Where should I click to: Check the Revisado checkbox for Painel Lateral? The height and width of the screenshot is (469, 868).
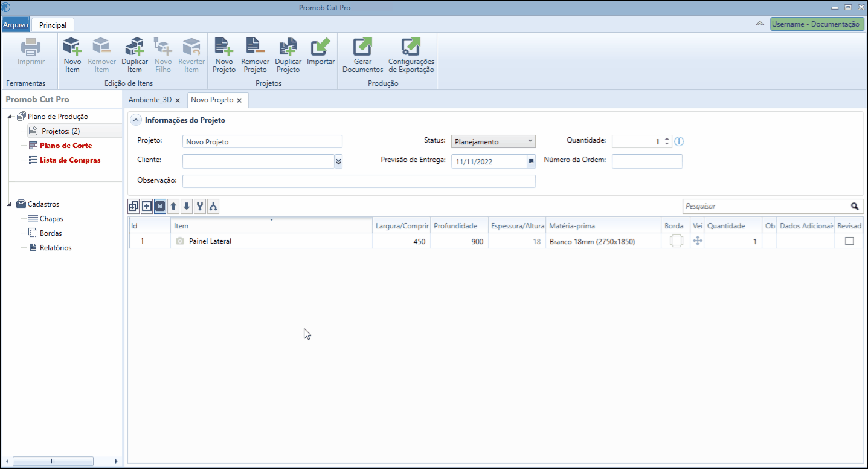pyautogui.click(x=849, y=241)
